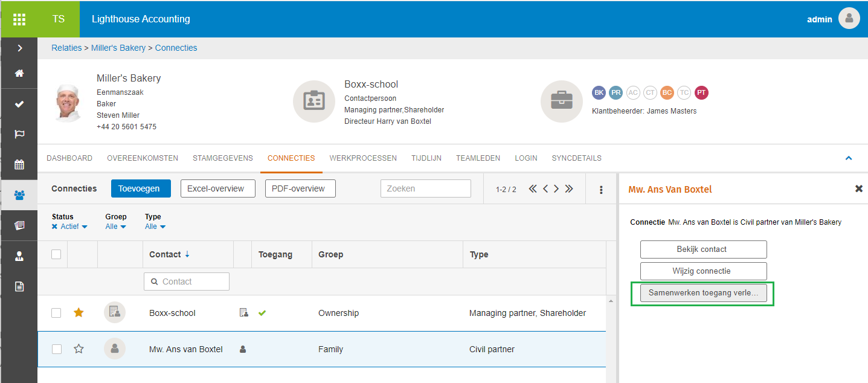Open the Status Actief filter dropdown
The width and height of the screenshot is (868, 383).
pyautogui.click(x=69, y=227)
